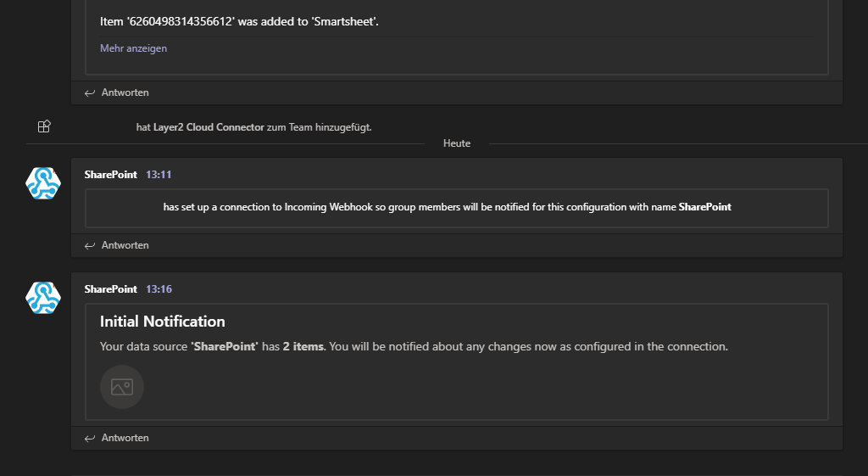Click the SharePoint avatar beside the 13:11 message
868x476 pixels.
43,182
